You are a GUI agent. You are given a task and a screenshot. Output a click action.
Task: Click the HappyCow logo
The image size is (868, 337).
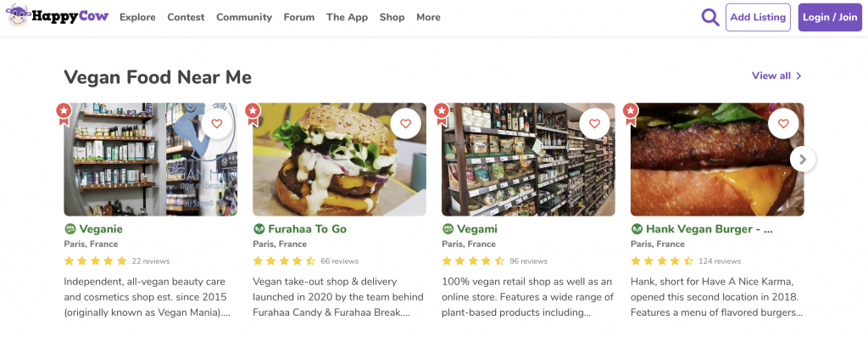58,16
